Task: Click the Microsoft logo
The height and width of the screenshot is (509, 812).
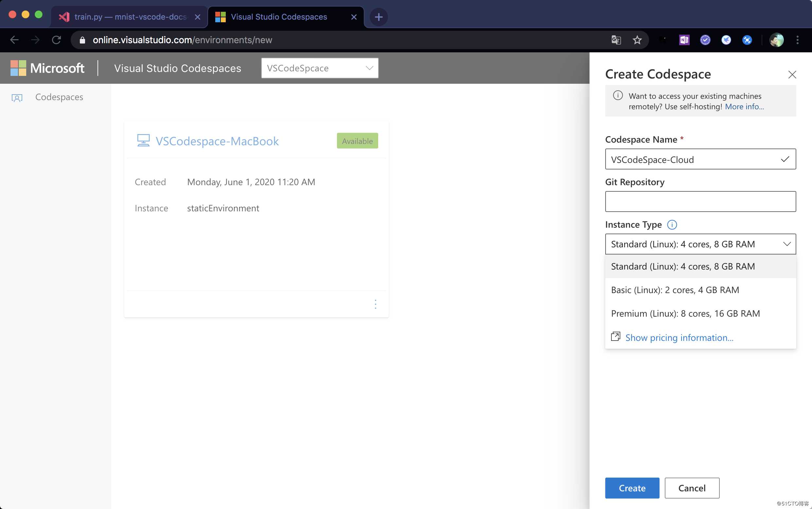Action: coord(47,68)
